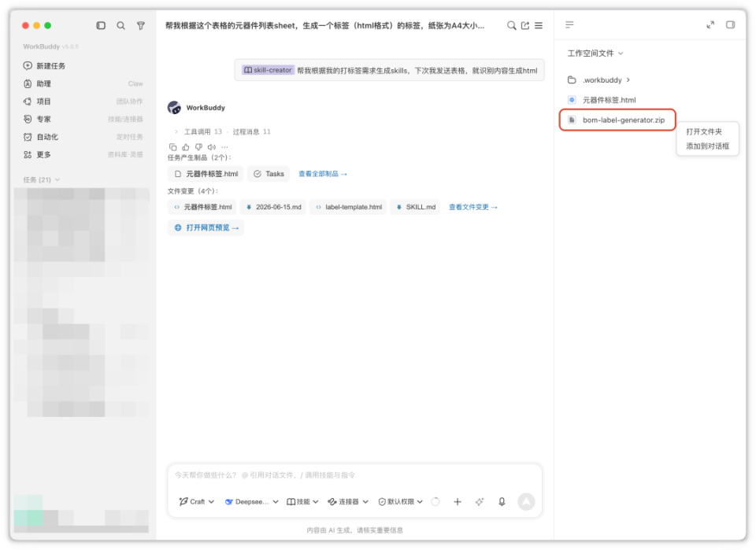Open 项目 in sidebar
Image resolution: width=756 pixels, height=550 pixels.
[x=83, y=102]
